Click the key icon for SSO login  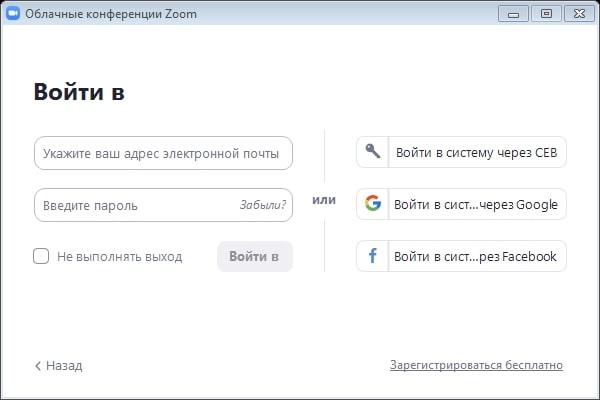click(x=372, y=152)
